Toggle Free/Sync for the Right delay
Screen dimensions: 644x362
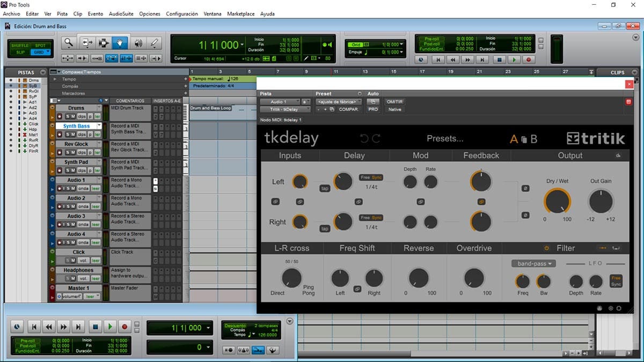tap(371, 218)
